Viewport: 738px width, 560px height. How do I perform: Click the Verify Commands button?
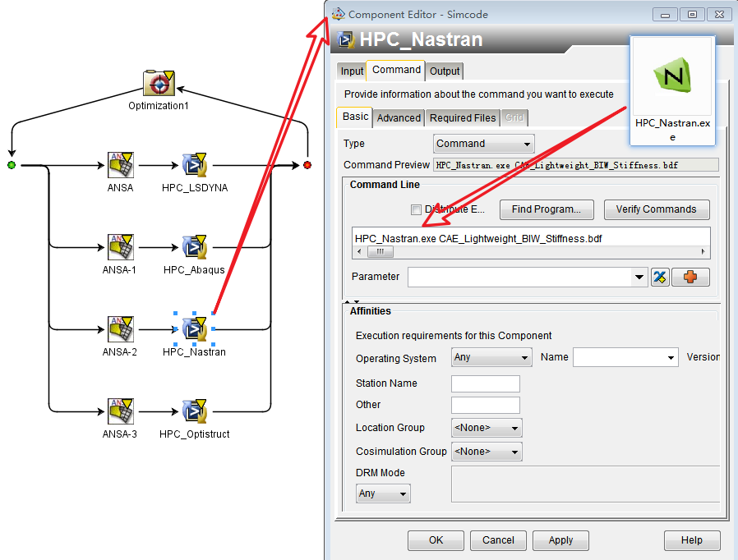click(x=656, y=209)
